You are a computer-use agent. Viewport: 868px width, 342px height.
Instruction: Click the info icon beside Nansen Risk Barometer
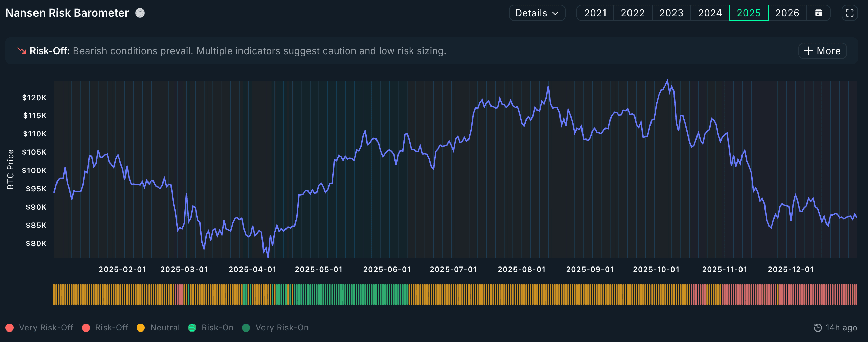(140, 13)
